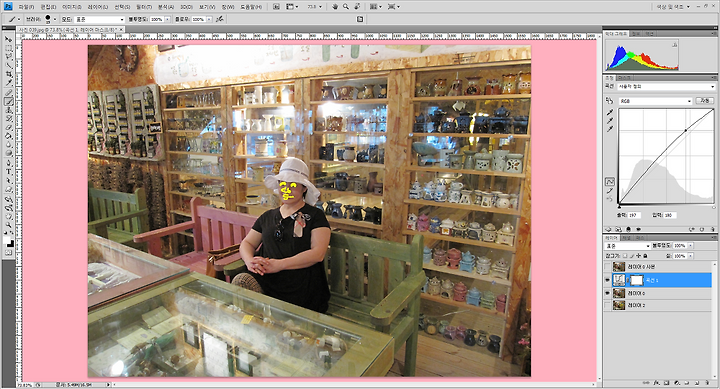Create new adjustment layer from Layers panel
This screenshot has width=720, height=389.
[676, 383]
